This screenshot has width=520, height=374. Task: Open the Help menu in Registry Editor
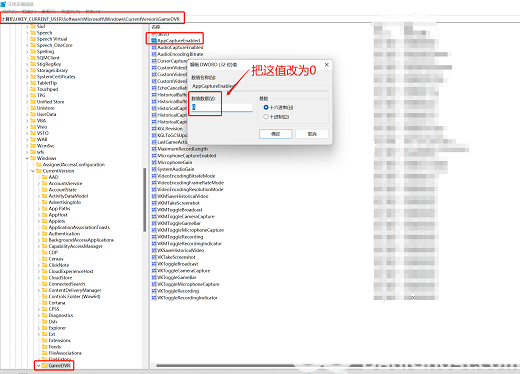coord(93,12)
